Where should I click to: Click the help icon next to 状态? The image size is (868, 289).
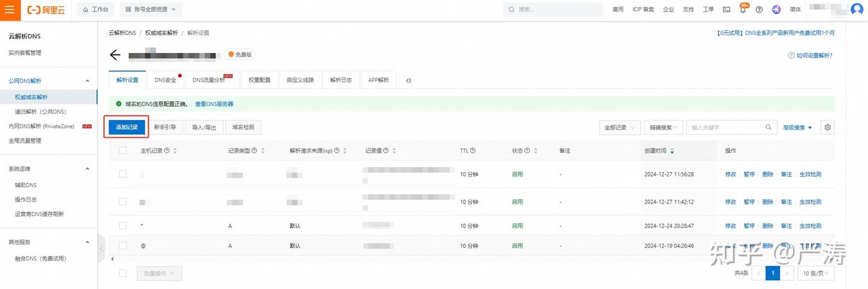527,151
